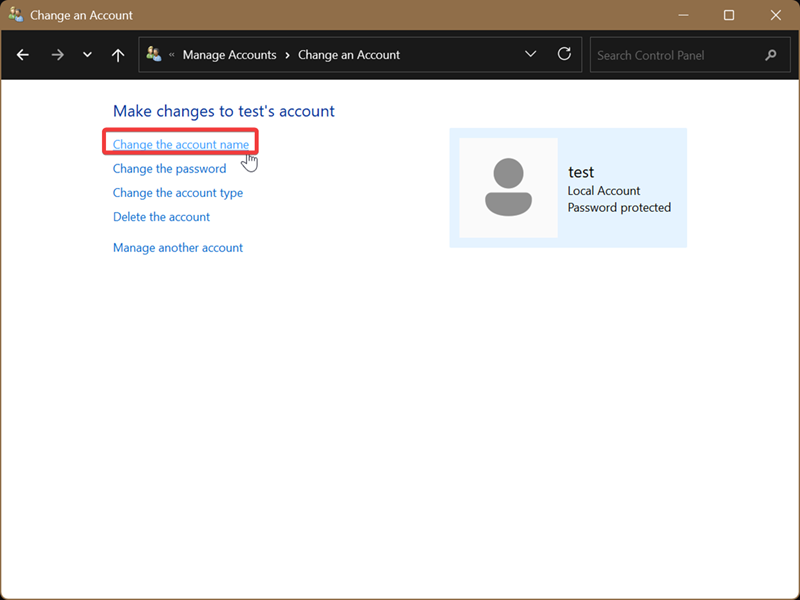The width and height of the screenshot is (800, 600).
Task: Open Change the password link
Action: coord(169,169)
